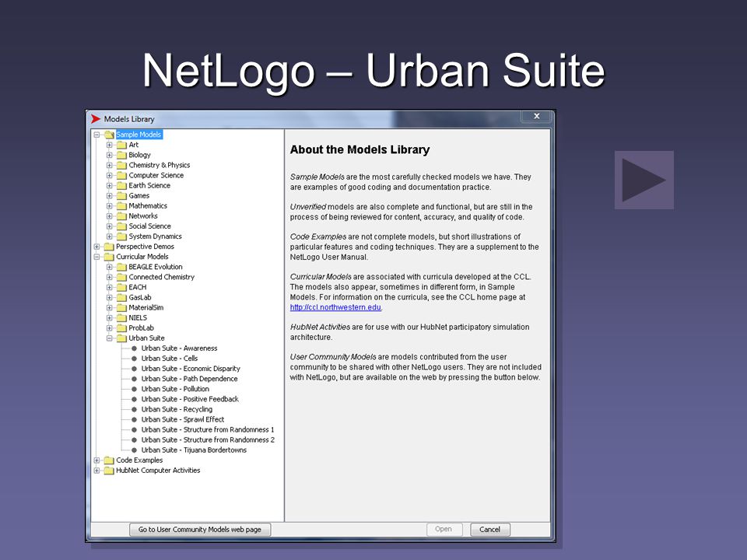Click the Code Examples folder icon
747x560 pixels.
[109, 460]
